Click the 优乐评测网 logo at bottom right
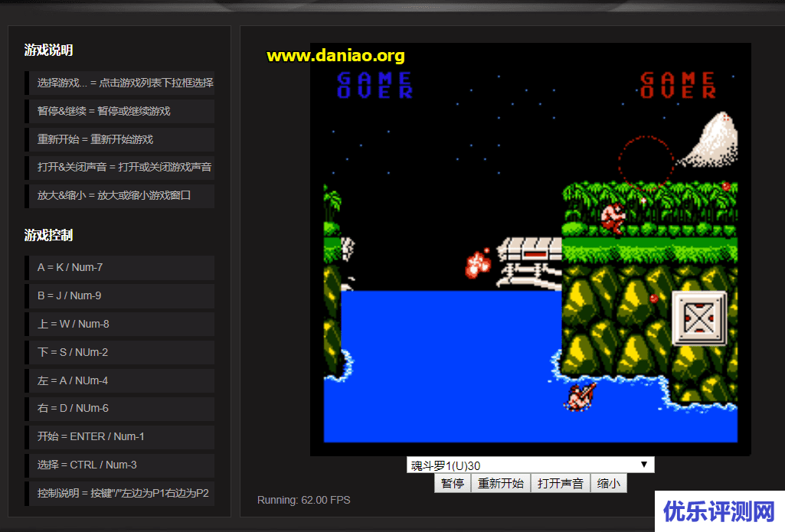Screen dimensions: 785x532 [719, 511]
